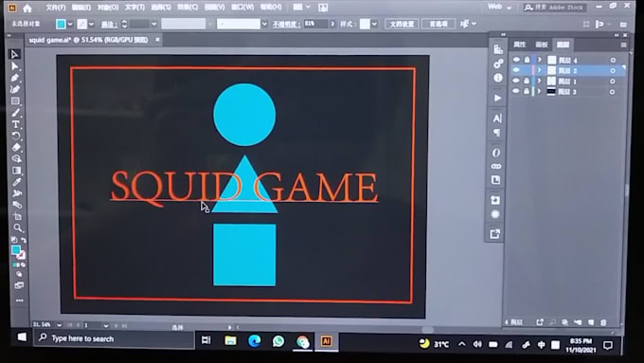Viewport: 644px width, 363px height.
Task: Open the graphic style dropdown
Action: pos(374,24)
